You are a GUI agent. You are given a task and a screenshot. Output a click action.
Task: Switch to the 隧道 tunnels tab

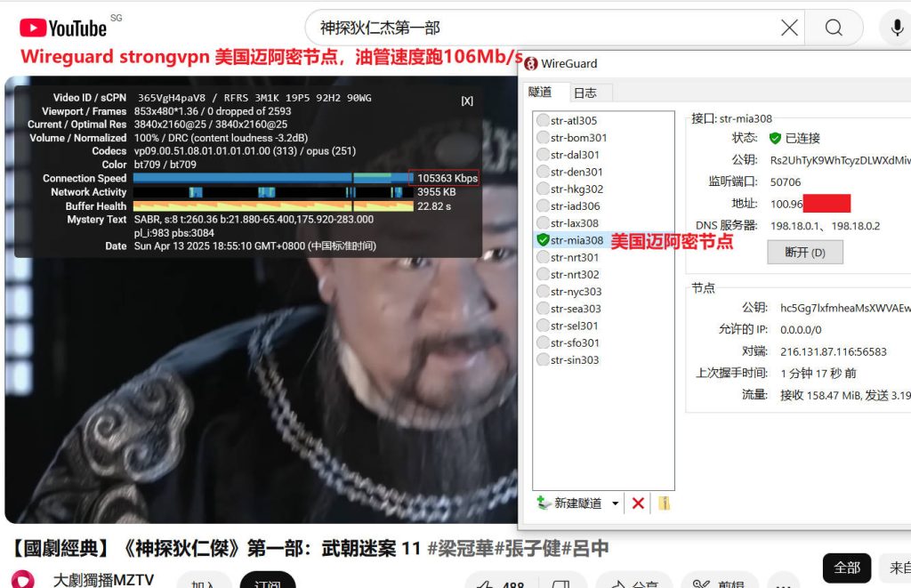[540, 93]
